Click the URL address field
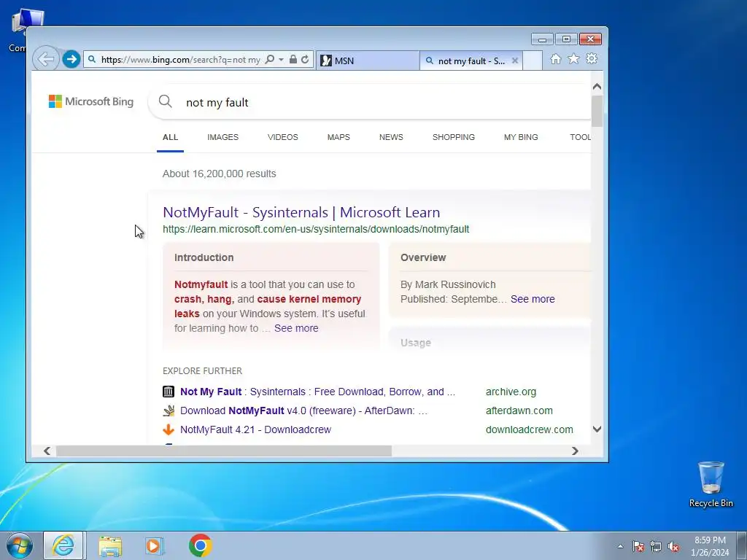Screen dimensions: 747x560 (x=181, y=60)
